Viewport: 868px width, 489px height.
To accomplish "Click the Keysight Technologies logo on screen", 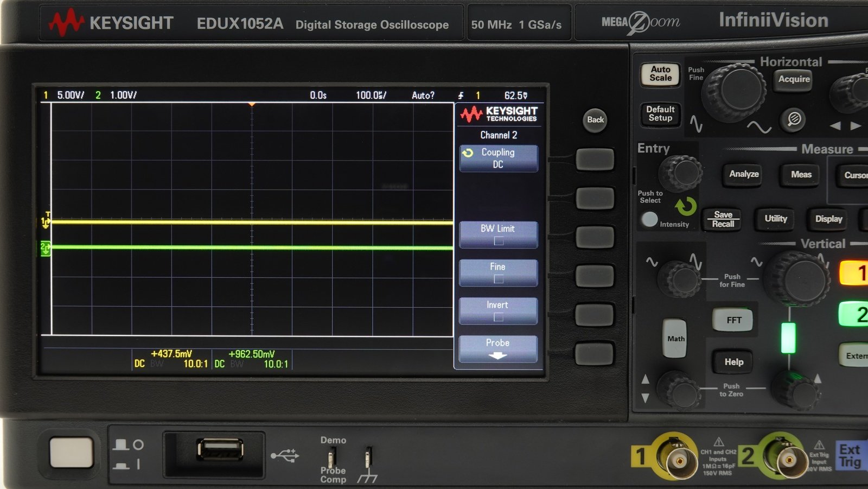I will 499,114.
